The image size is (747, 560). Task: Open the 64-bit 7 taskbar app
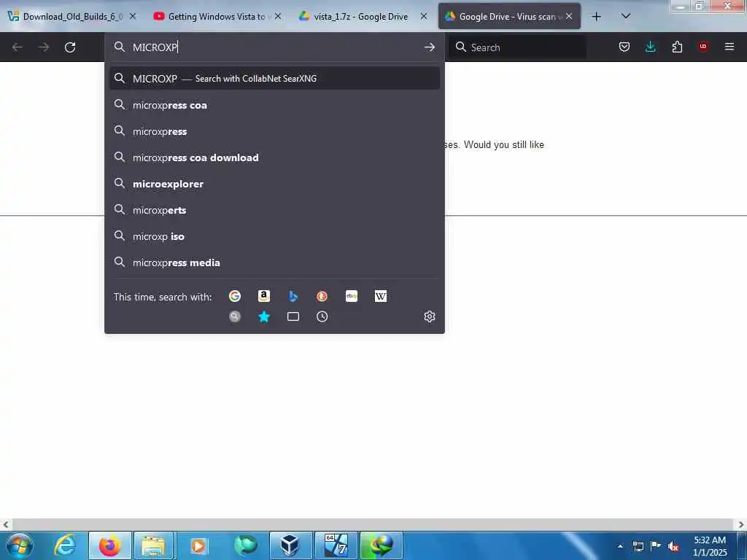point(336,545)
